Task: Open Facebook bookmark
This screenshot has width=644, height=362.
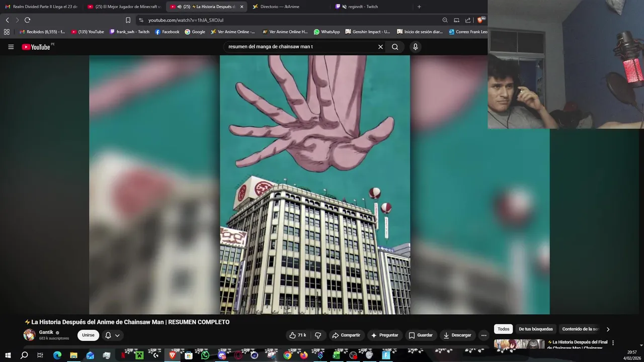Action: (x=167, y=32)
